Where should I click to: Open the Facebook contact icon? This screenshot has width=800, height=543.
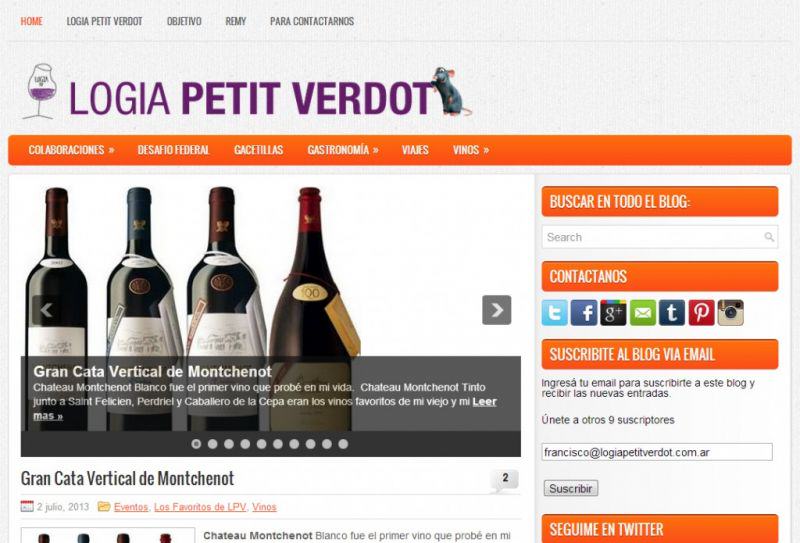[x=584, y=313]
